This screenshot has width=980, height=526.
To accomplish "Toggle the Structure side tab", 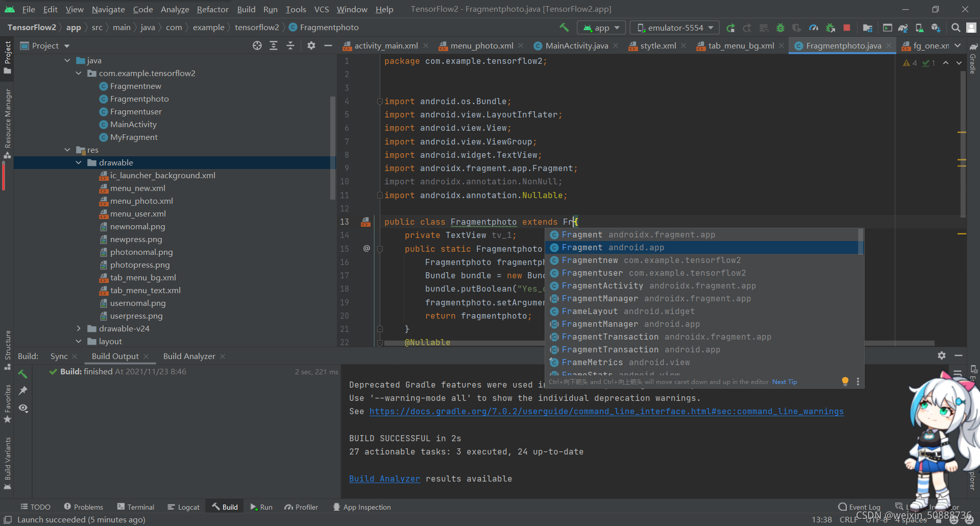I will click(x=7, y=349).
